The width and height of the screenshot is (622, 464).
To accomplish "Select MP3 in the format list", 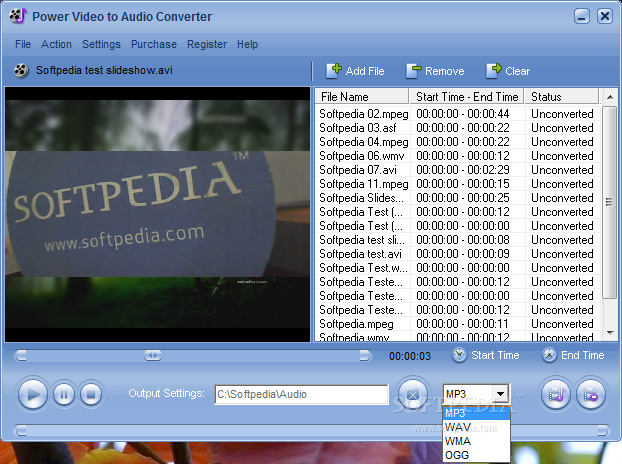I will [x=476, y=413].
